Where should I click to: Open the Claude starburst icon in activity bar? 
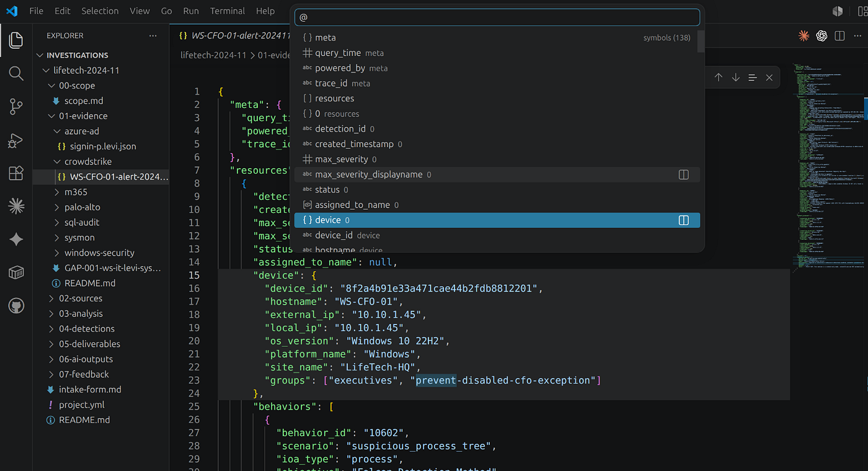[16, 206]
